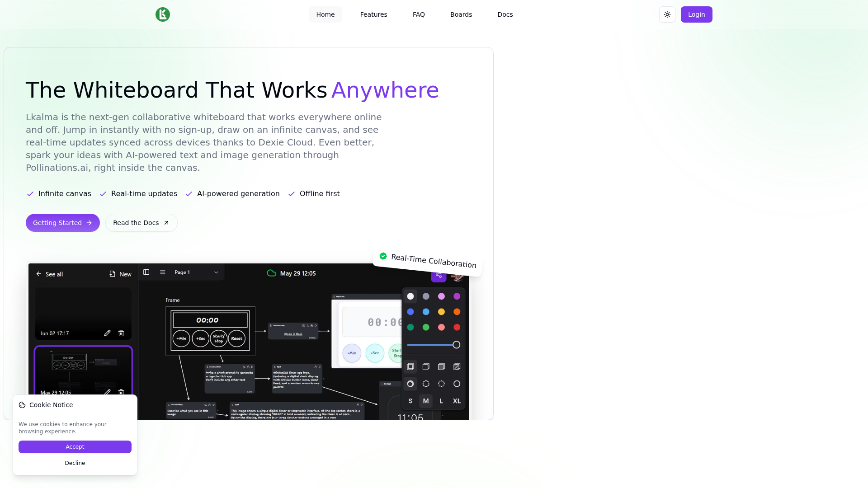Click the 'AI-powered generation' feature text
This screenshot has height=488, width=868.
(x=238, y=193)
